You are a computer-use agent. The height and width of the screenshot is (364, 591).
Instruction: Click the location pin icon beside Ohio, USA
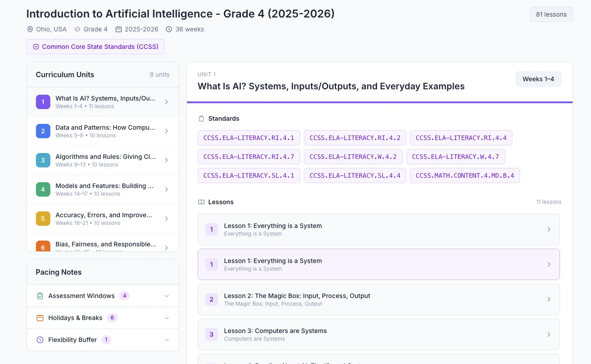click(30, 29)
